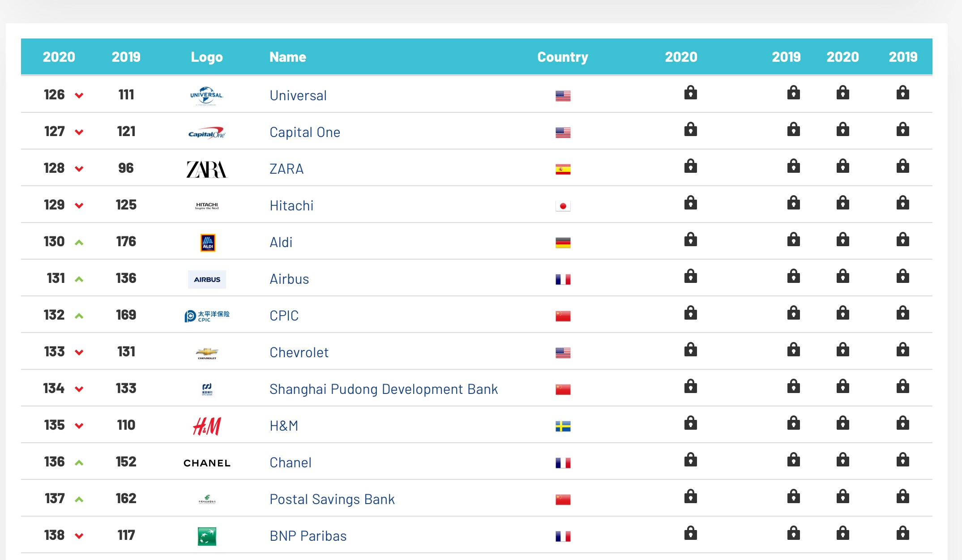This screenshot has width=962, height=560.
Task: Click the ZARA logo
Action: pos(207,169)
